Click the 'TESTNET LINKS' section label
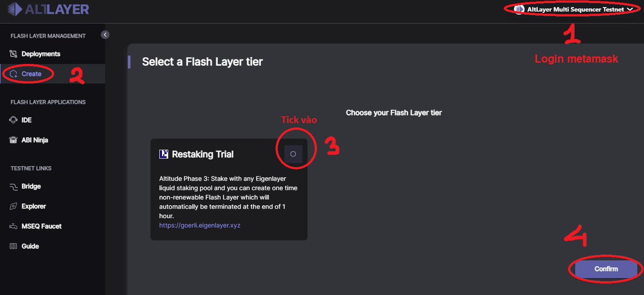The image size is (644, 295). (x=31, y=168)
